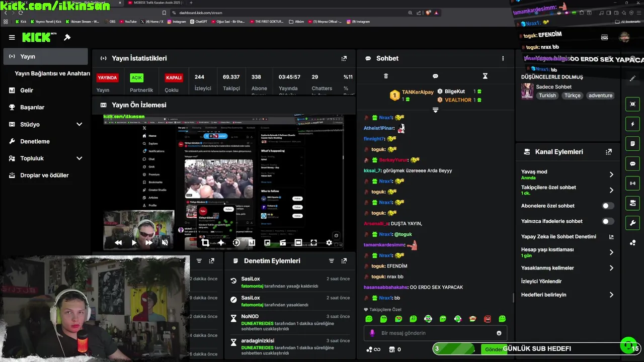
Task: Pop out the Denetim Eylemleri panel
Action: point(344,261)
